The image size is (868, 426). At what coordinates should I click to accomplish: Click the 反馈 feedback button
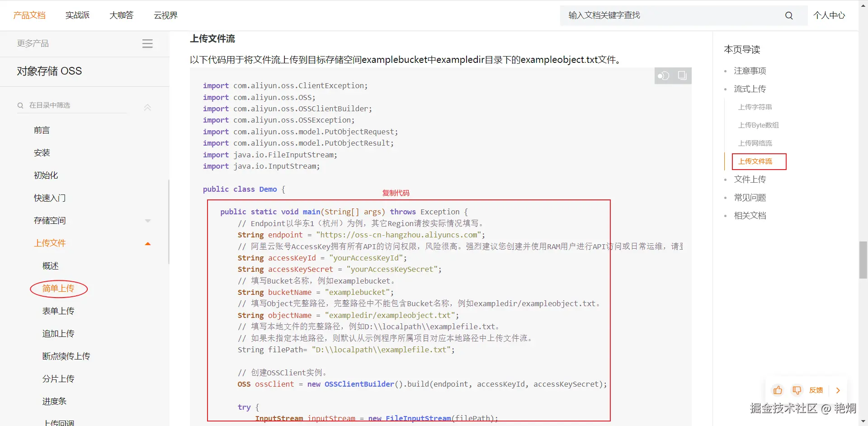tap(816, 390)
